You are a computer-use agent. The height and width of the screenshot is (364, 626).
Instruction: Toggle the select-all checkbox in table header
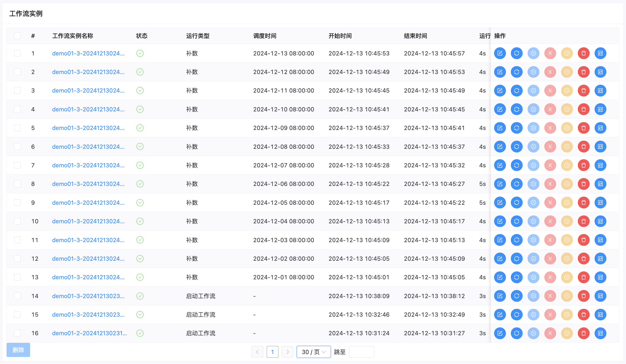click(x=17, y=36)
